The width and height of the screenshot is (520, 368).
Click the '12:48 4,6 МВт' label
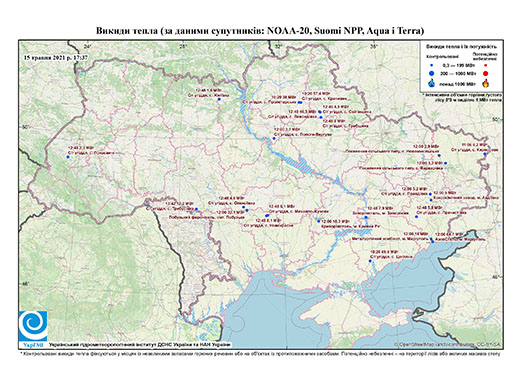coord(230,198)
